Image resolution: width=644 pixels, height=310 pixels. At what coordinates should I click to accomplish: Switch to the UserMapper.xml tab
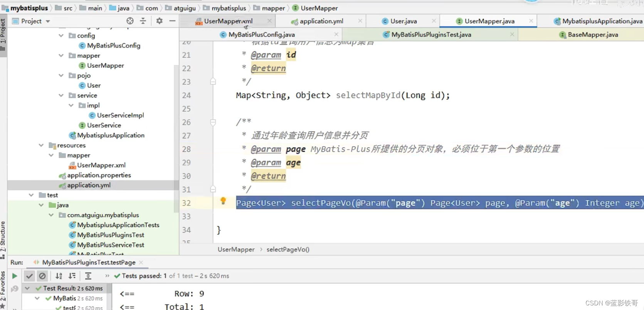[228, 21]
